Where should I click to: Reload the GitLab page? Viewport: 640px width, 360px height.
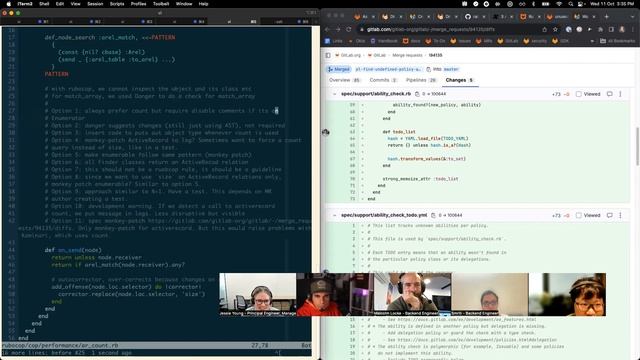click(x=349, y=29)
